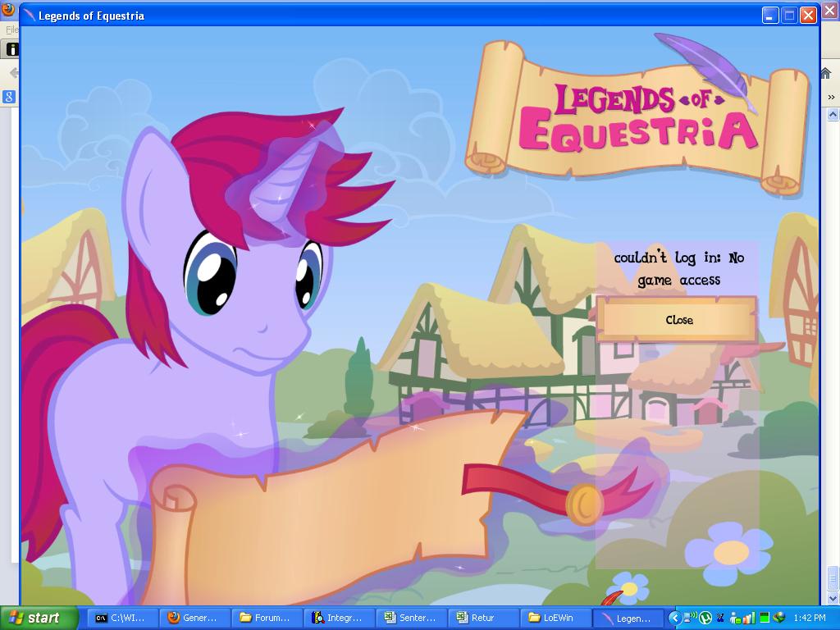Viewport: 840px width, 630px height.
Task: Switch to the C:\WI... command prompt taskbar button
Action: click(122, 619)
